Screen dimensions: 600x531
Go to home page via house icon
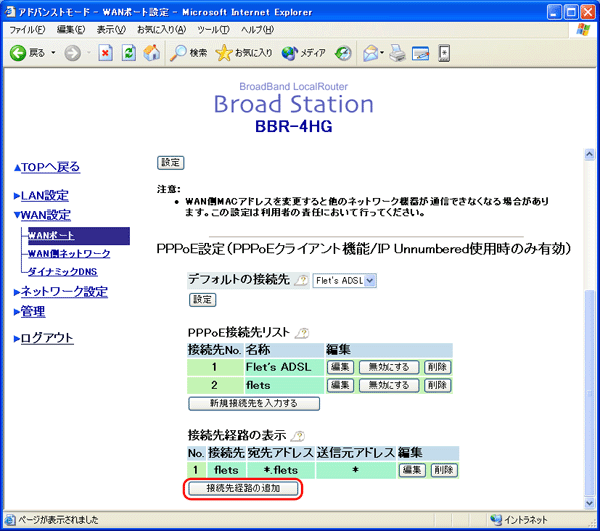(x=152, y=53)
